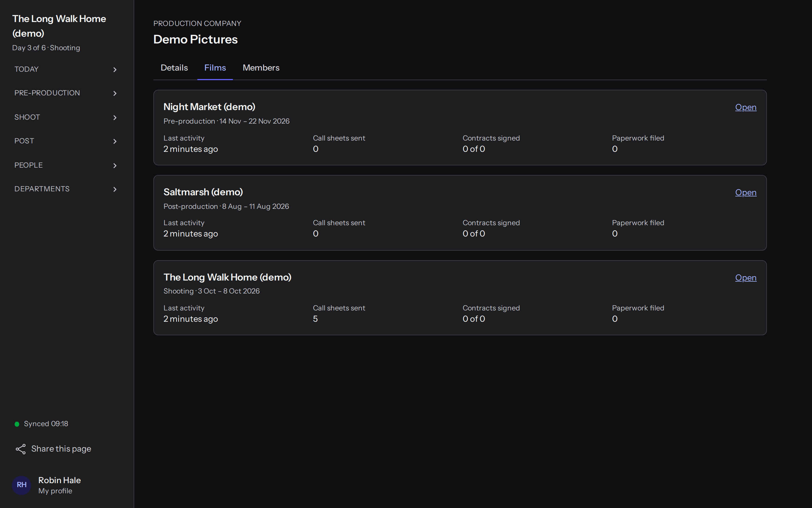Click the PEOPLE sidebar label
Viewport: 812px width, 508px height.
coord(28,165)
